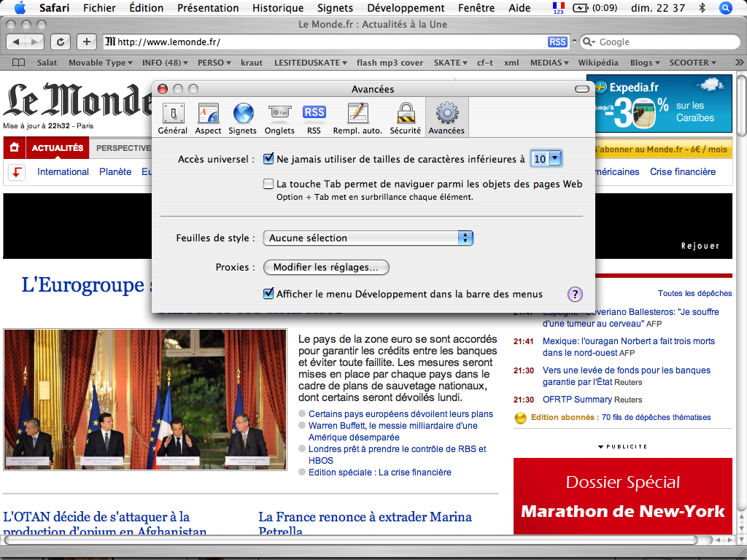Viewport: 747px width, 560px height.
Task: Open the Présentation menu
Action: (208, 7)
